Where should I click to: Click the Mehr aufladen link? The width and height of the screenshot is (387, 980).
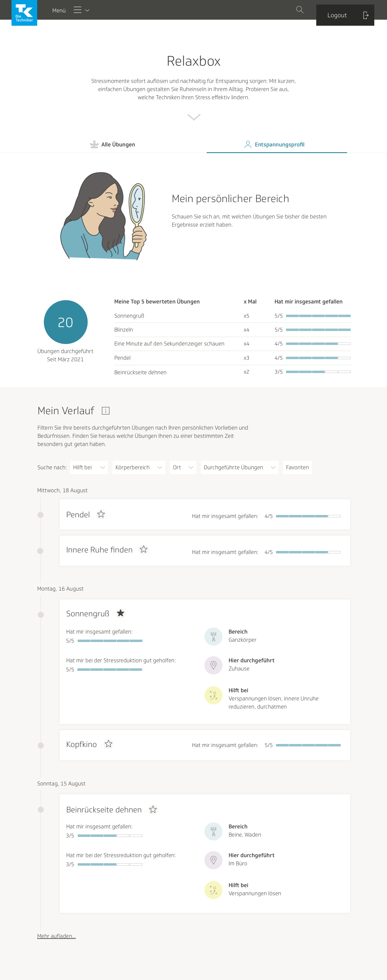[x=56, y=936]
